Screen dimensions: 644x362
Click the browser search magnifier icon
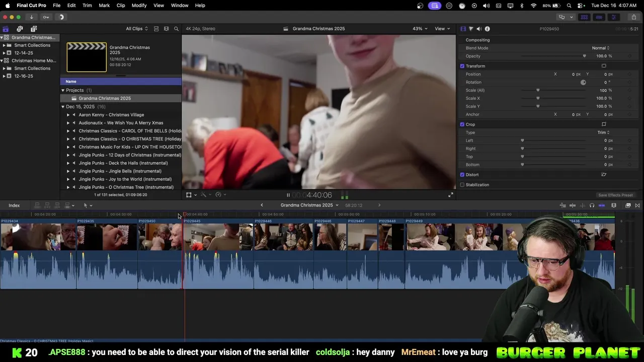coord(176,29)
